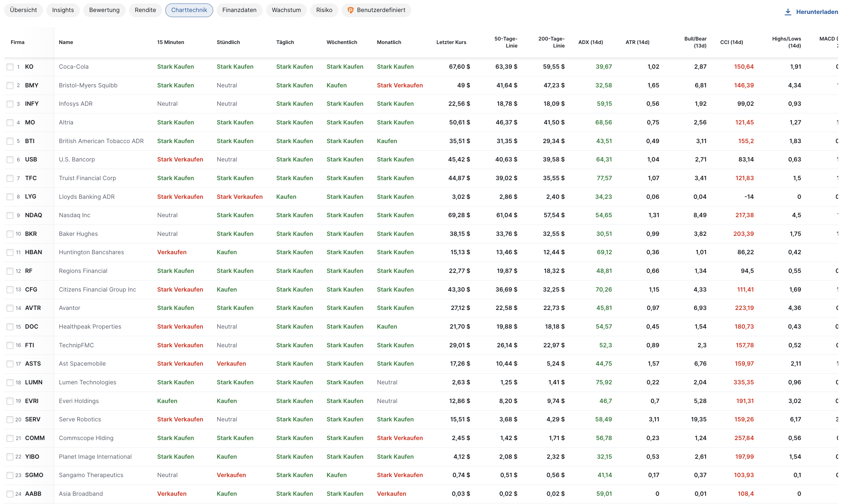Image resolution: width=848 pixels, height=504 pixels.
Task: Select the Charttechnik tab
Action: coord(189,10)
